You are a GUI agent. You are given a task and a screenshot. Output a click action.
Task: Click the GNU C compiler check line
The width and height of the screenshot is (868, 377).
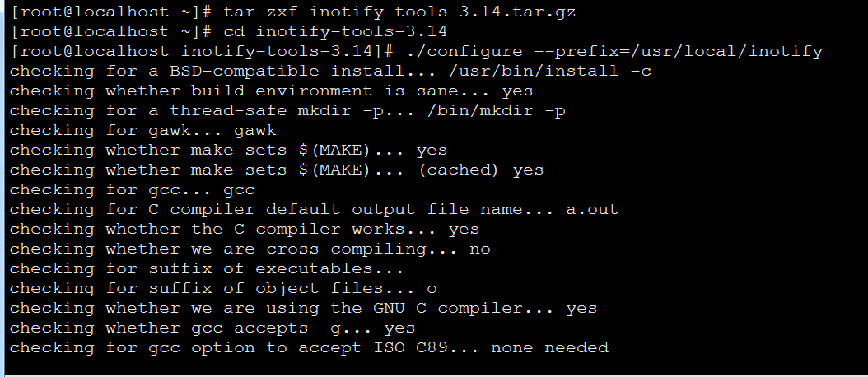click(303, 309)
